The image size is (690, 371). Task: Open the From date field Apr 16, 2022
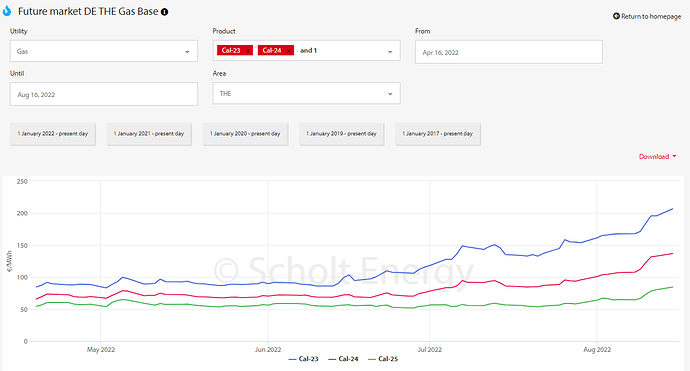click(x=509, y=52)
